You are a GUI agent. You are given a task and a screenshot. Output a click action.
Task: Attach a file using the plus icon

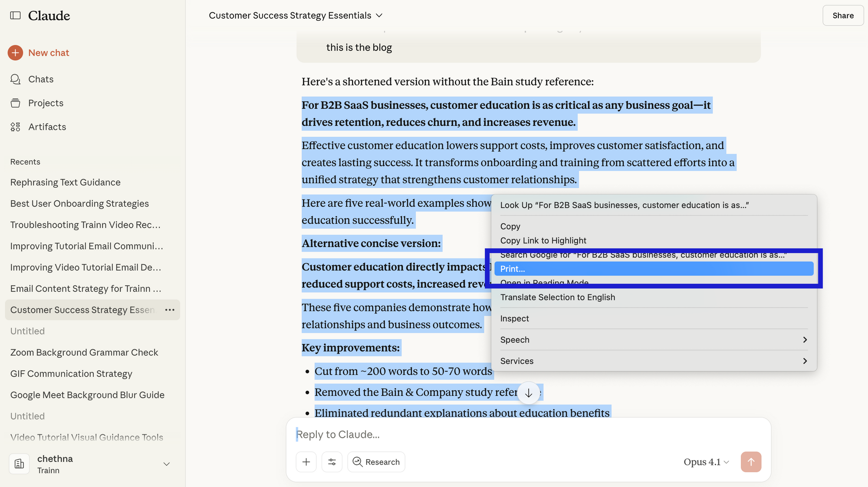point(306,462)
